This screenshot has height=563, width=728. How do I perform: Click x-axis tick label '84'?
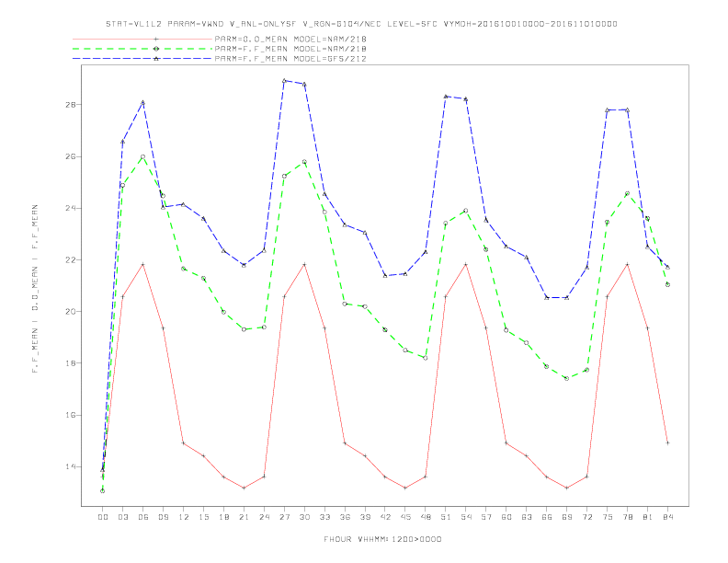pos(667,517)
